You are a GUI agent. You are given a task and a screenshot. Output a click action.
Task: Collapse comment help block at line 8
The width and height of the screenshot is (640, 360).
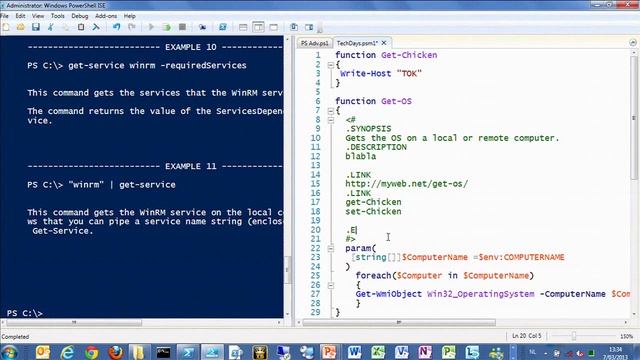tap(331, 120)
